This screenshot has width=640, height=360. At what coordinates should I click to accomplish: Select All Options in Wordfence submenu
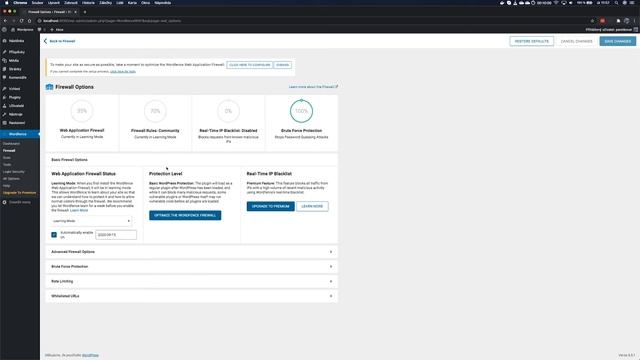(11, 179)
